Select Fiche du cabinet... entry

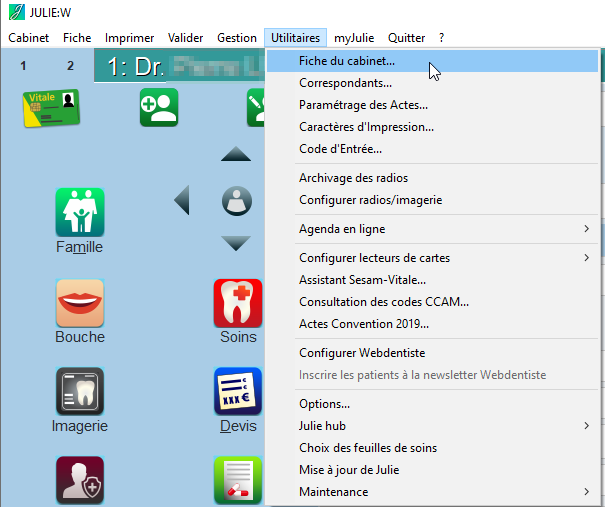pos(432,61)
